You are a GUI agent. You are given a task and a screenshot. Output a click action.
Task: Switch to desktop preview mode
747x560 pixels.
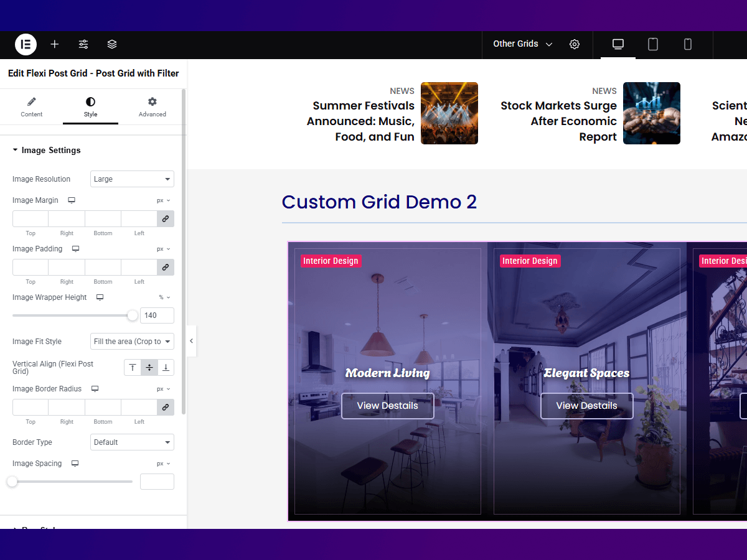click(618, 44)
